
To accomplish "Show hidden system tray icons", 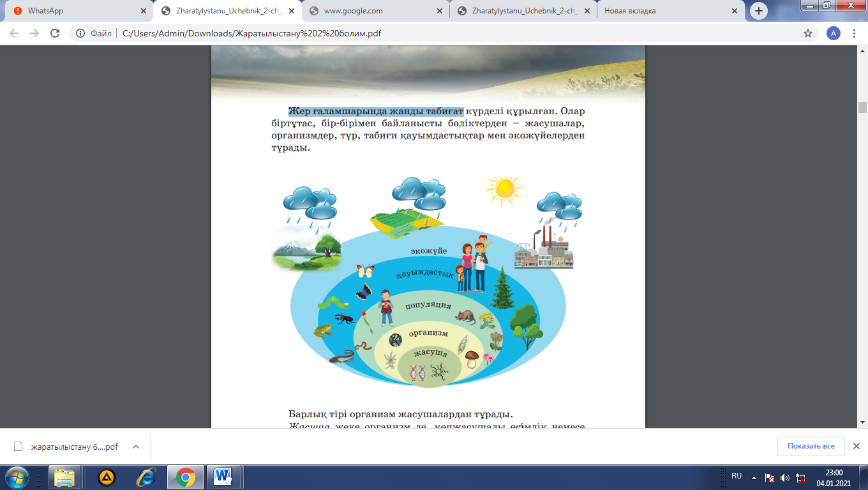I will [x=754, y=477].
